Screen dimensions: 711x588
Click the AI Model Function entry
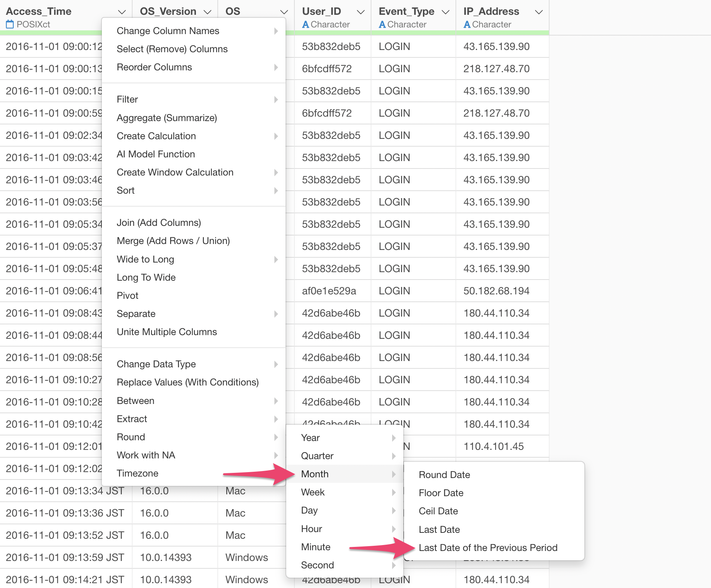[156, 154]
